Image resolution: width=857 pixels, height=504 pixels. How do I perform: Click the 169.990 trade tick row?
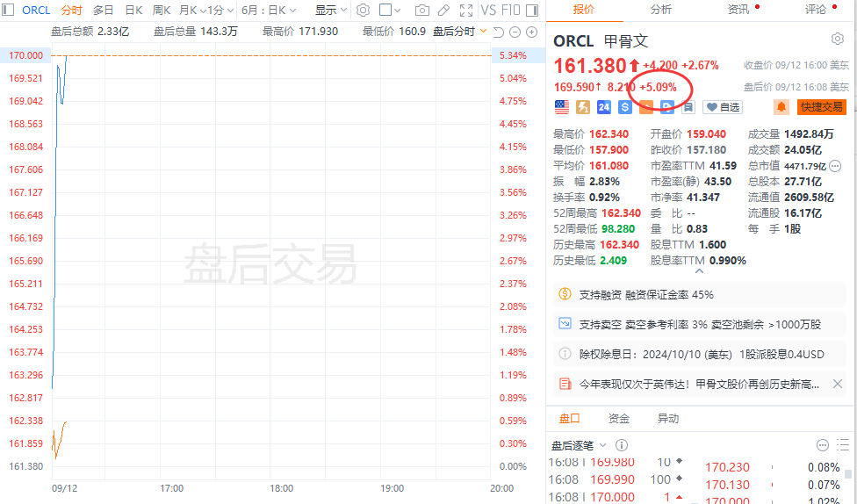[616, 479]
